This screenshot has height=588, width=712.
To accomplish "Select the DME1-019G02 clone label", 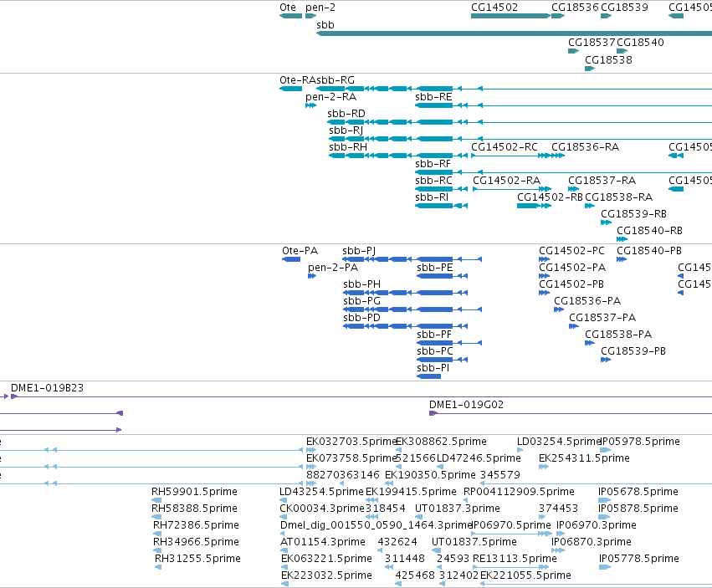I will (x=466, y=405).
